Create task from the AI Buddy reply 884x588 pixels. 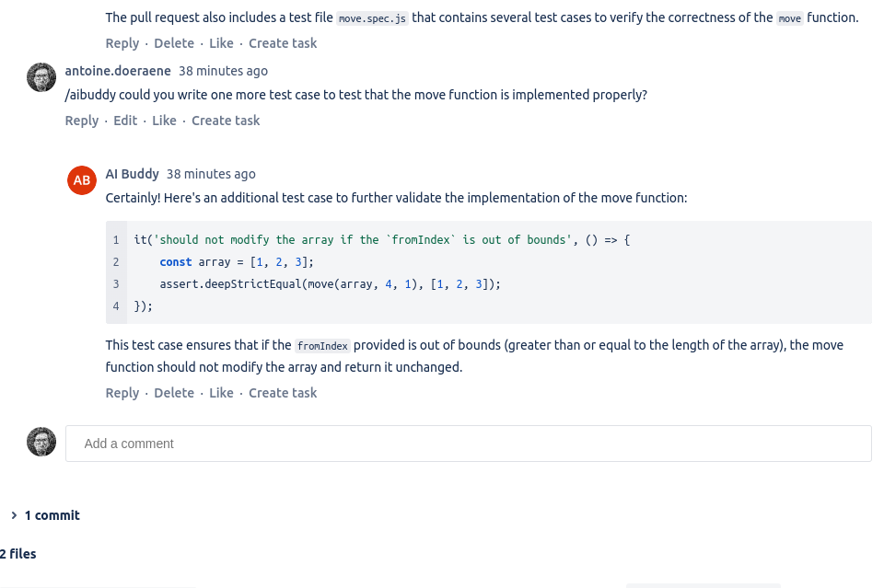(283, 393)
